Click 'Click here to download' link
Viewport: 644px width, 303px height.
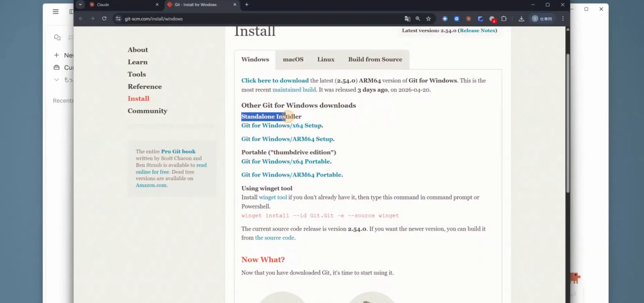click(275, 80)
